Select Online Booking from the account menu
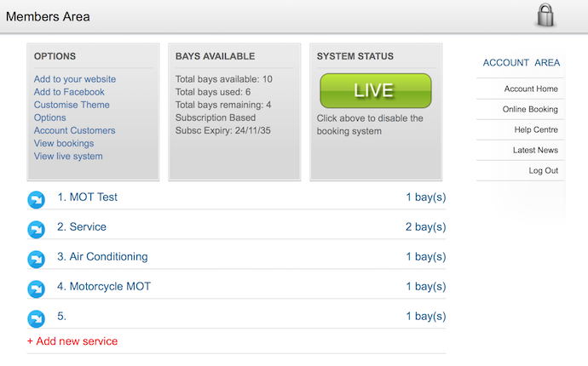Viewport: 588px width, 366px height. (529, 109)
